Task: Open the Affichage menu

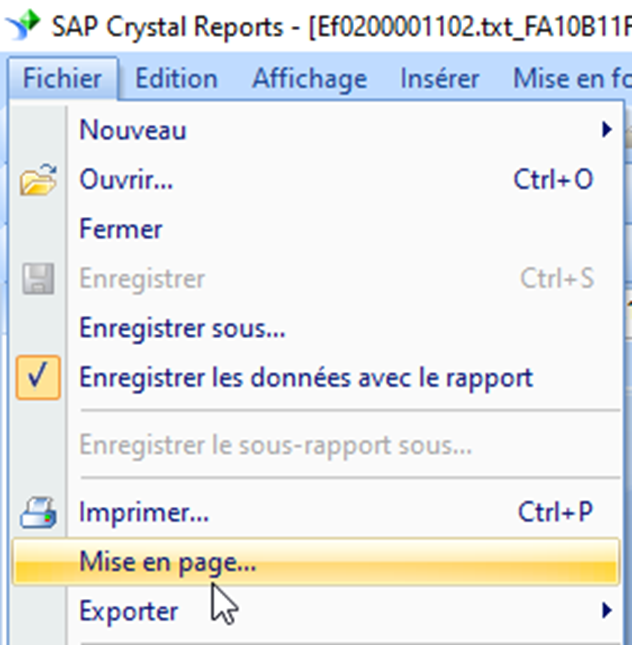Action: 309,78
